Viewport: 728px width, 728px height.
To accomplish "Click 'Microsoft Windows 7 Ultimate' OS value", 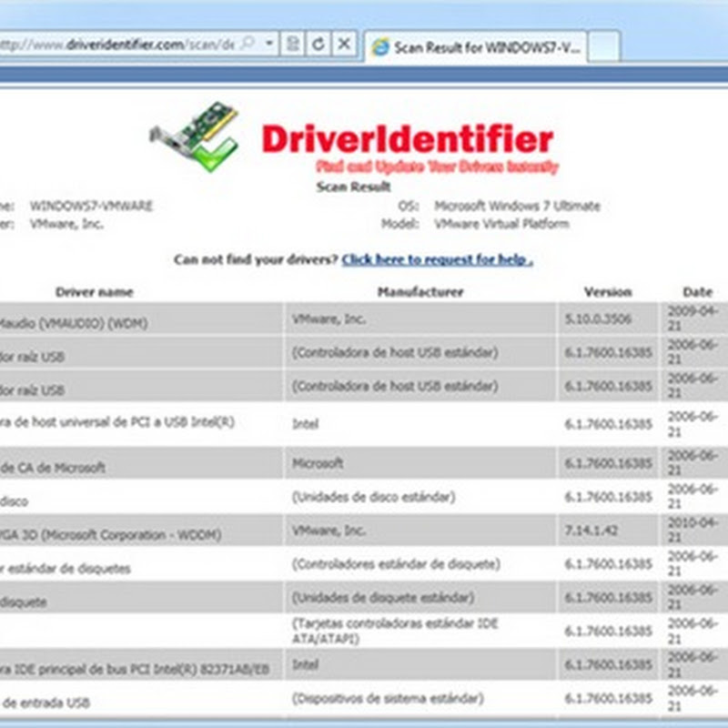I will [x=517, y=206].
